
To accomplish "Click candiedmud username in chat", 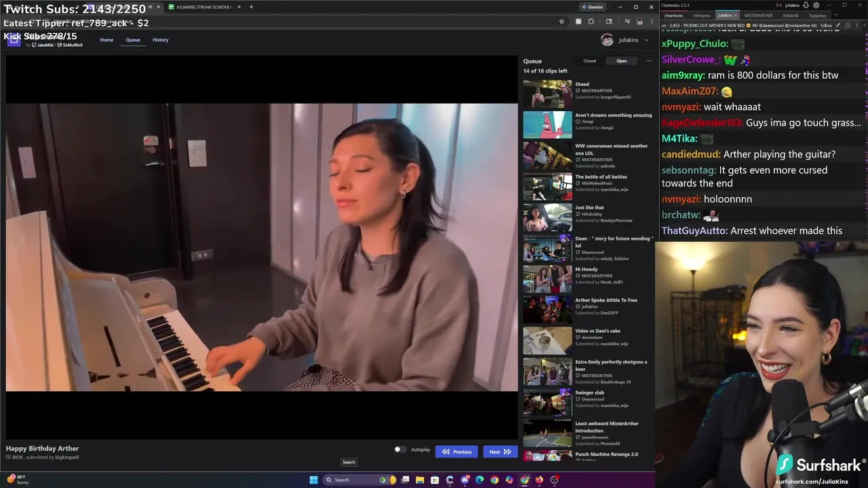I will (691, 155).
